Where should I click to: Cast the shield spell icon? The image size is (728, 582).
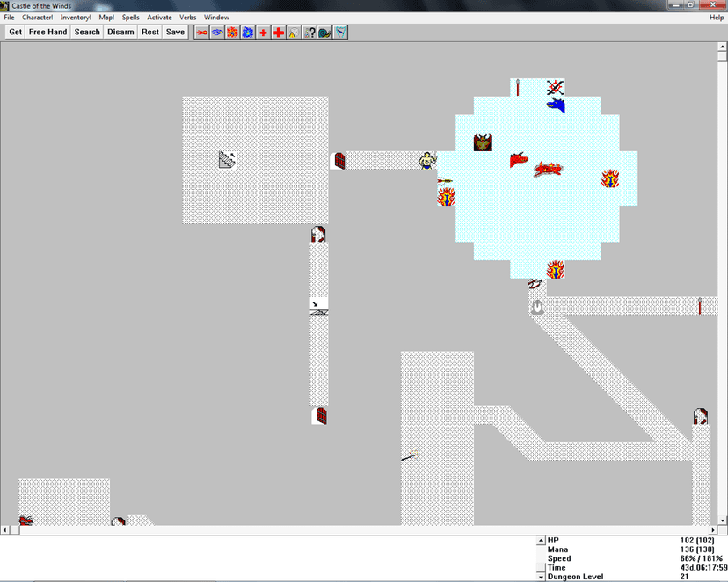click(x=340, y=33)
